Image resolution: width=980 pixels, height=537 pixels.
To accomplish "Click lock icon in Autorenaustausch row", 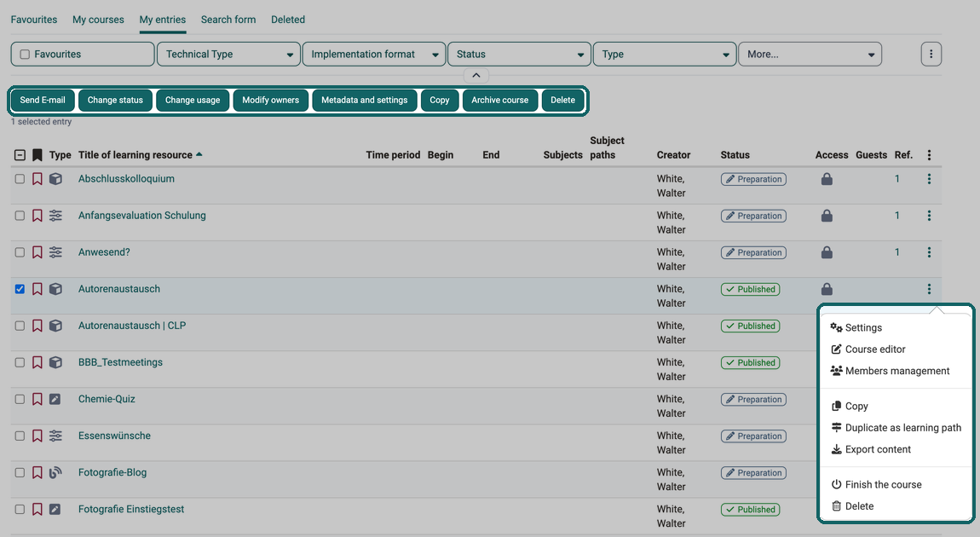I will 827,290.
